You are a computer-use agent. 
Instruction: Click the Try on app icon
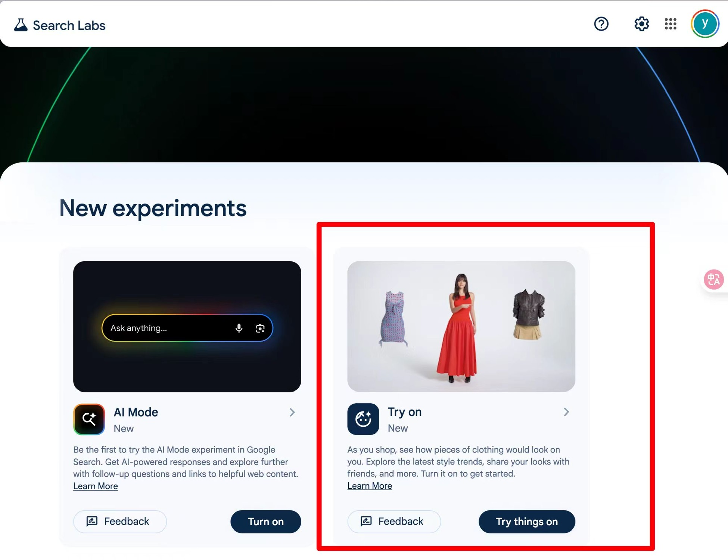click(363, 419)
